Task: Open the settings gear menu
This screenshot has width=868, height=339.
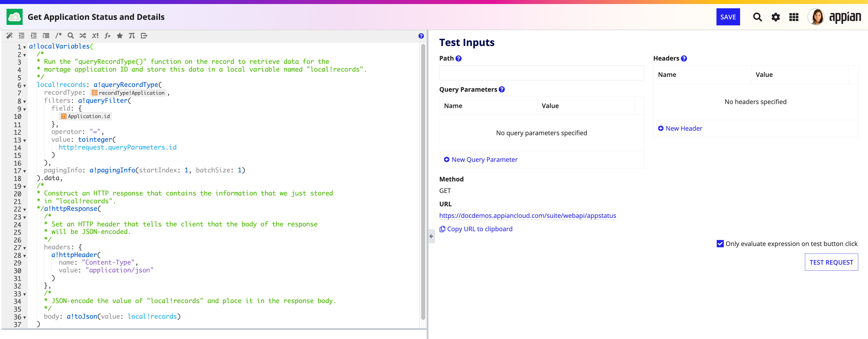Action: pyautogui.click(x=775, y=17)
